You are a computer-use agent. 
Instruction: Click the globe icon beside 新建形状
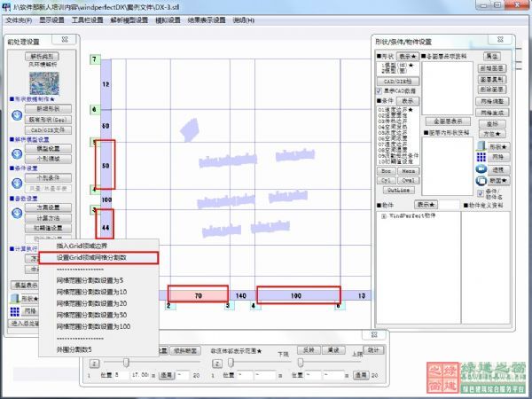tap(15, 114)
